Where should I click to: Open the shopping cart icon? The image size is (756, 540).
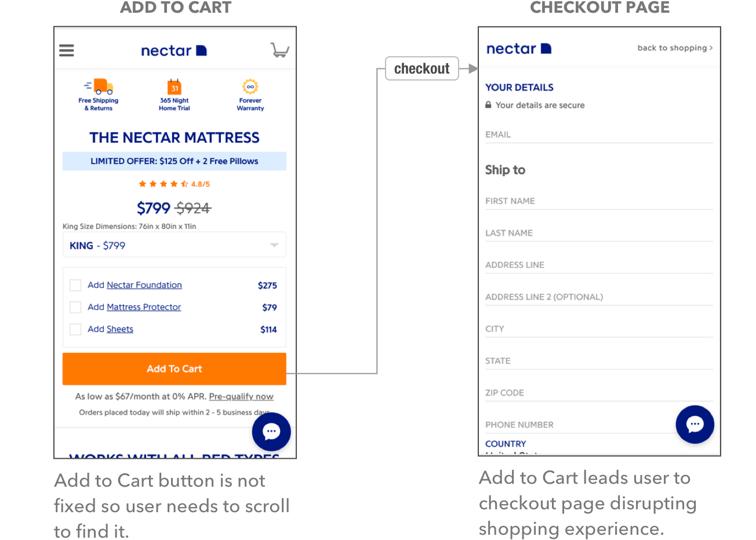click(x=279, y=50)
